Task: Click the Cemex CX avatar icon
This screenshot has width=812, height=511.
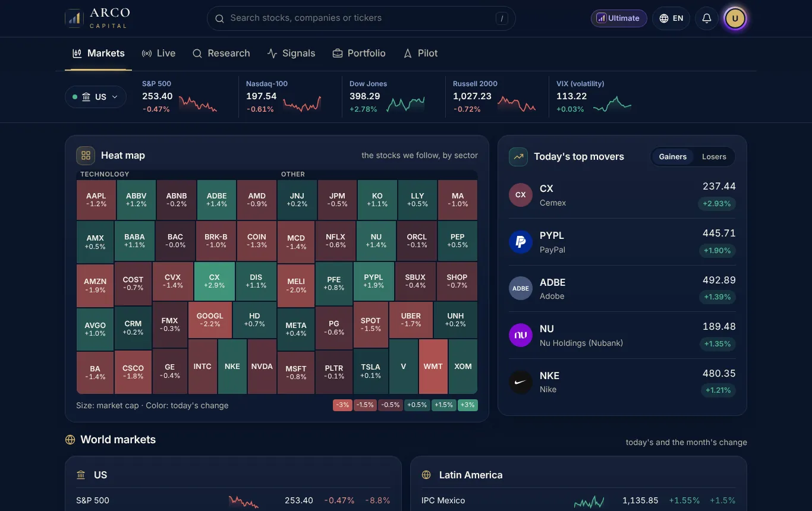Action: point(520,195)
